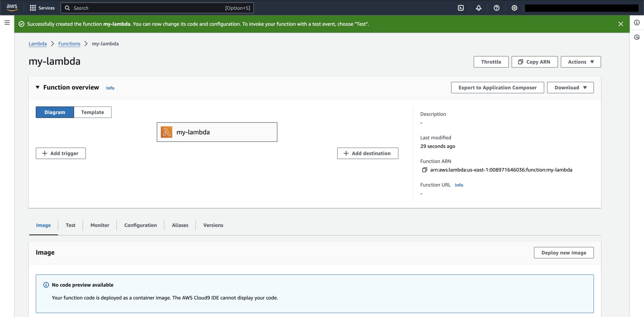Click the success checkmark icon in banner
Viewport: 644px width, 317px height.
pos(21,24)
